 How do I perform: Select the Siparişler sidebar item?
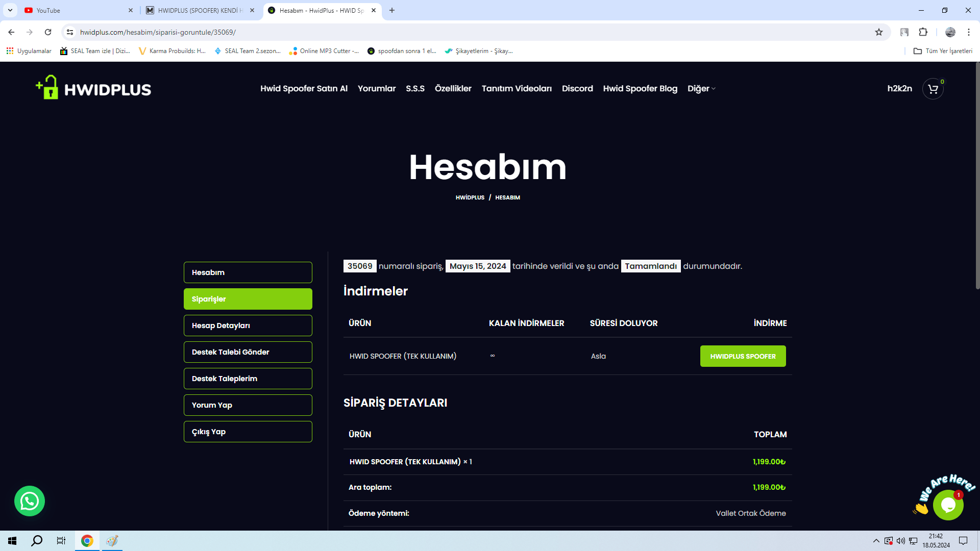(x=248, y=299)
